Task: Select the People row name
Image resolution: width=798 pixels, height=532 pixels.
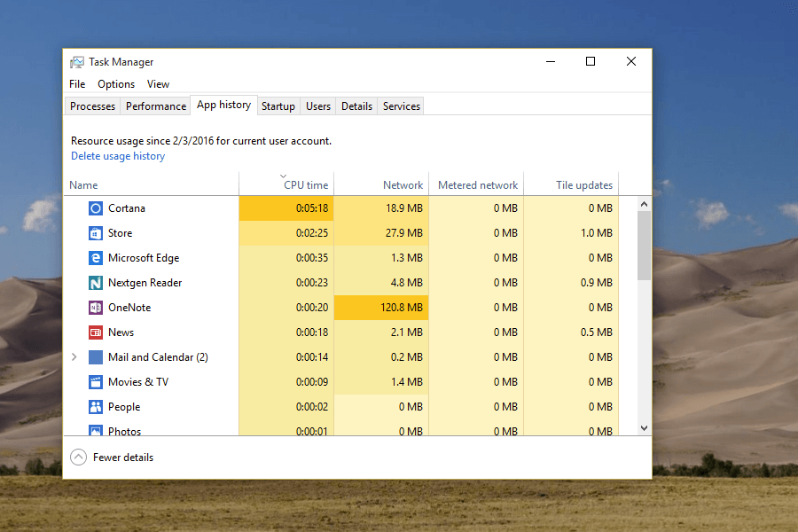Action: pos(124,407)
